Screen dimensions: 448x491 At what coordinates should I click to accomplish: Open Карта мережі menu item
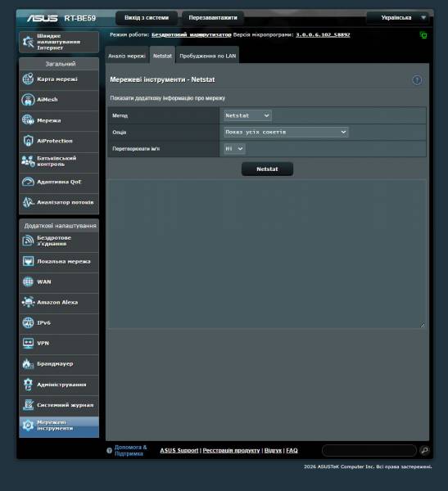(x=59, y=79)
